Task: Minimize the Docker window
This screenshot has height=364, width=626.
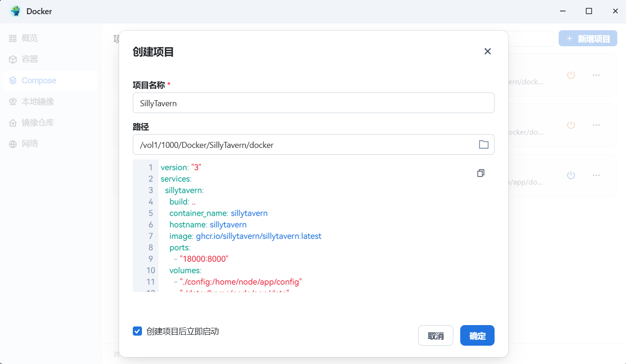Action: [563, 11]
